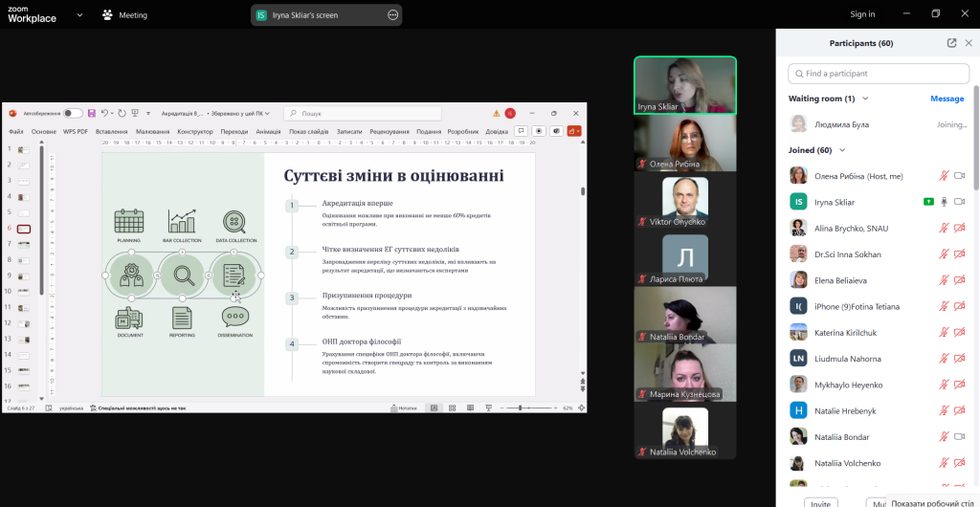Click the undo arrow in PowerPoint
The height and width of the screenshot is (507, 980).
[104, 113]
